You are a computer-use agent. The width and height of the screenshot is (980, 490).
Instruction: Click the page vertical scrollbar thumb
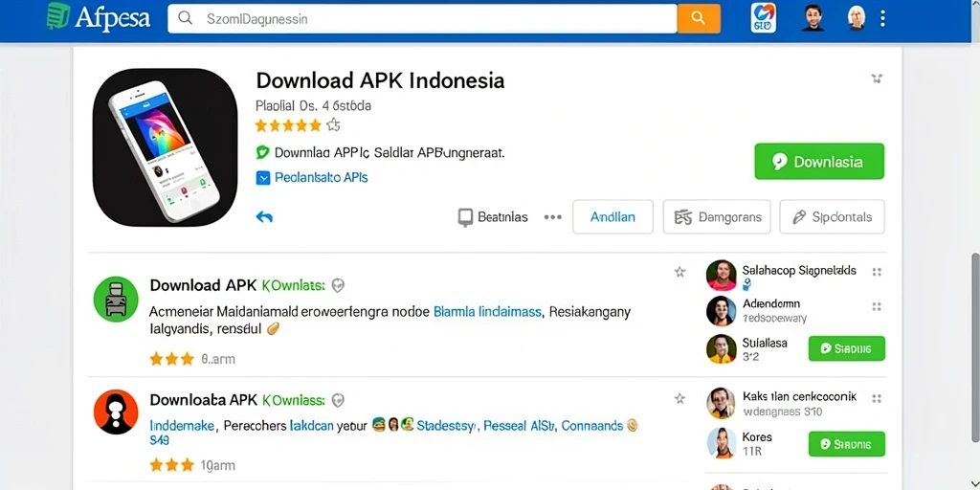pos(975,346)
